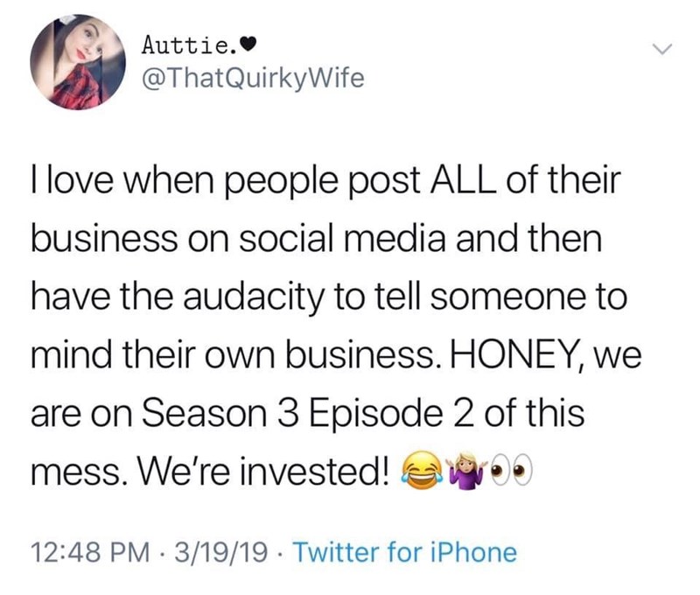Open the tweet options chevron menu
This screenshot has height=595, width=700.
[x=662, y=52]
